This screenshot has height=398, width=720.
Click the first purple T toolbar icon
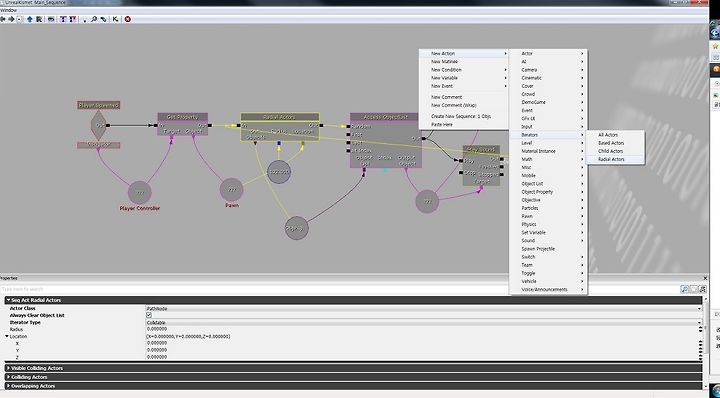click(x=63, y=19)
